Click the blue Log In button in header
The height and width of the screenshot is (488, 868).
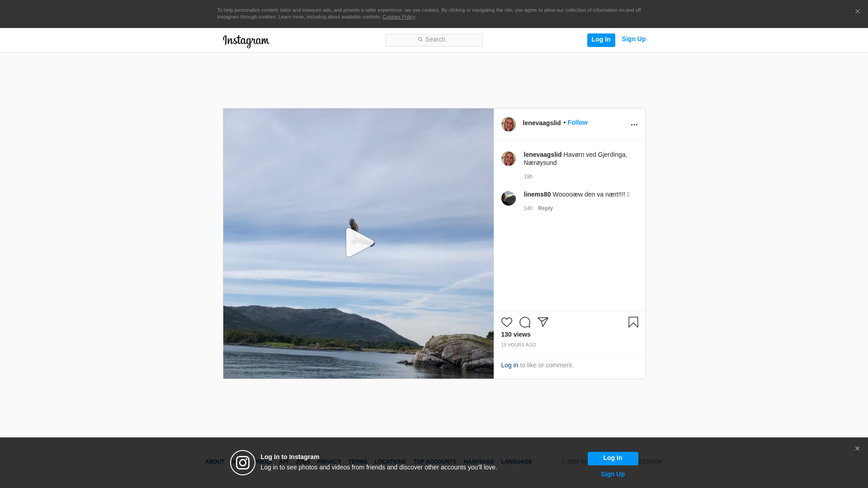point(601,40)
